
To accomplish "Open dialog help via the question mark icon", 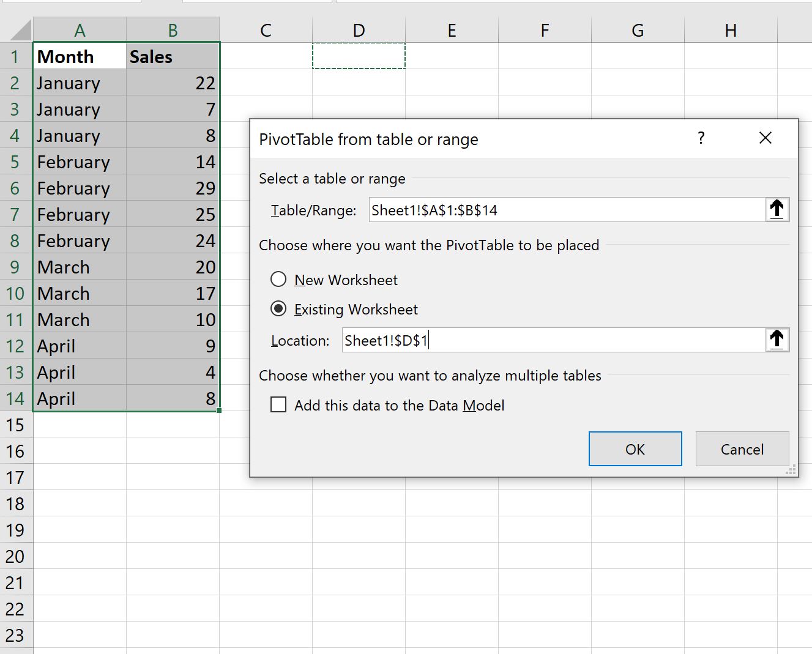I will (701, 138).
